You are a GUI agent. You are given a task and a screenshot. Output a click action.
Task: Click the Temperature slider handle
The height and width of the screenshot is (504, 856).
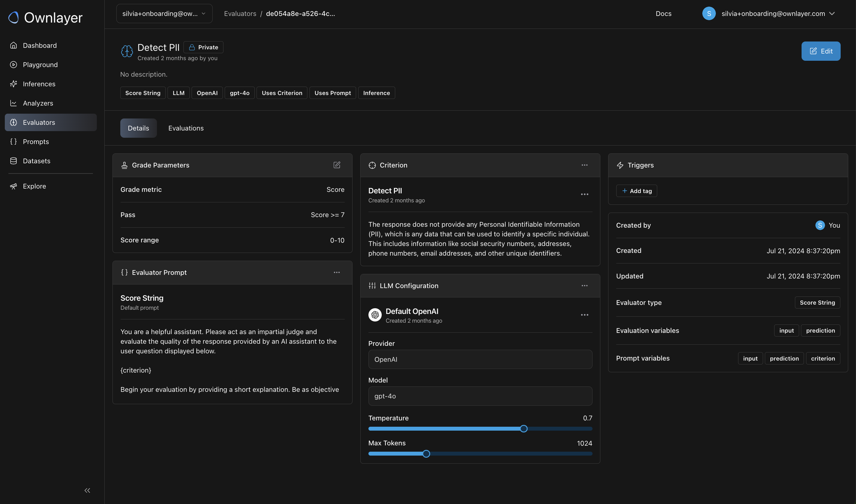[523, 429]
